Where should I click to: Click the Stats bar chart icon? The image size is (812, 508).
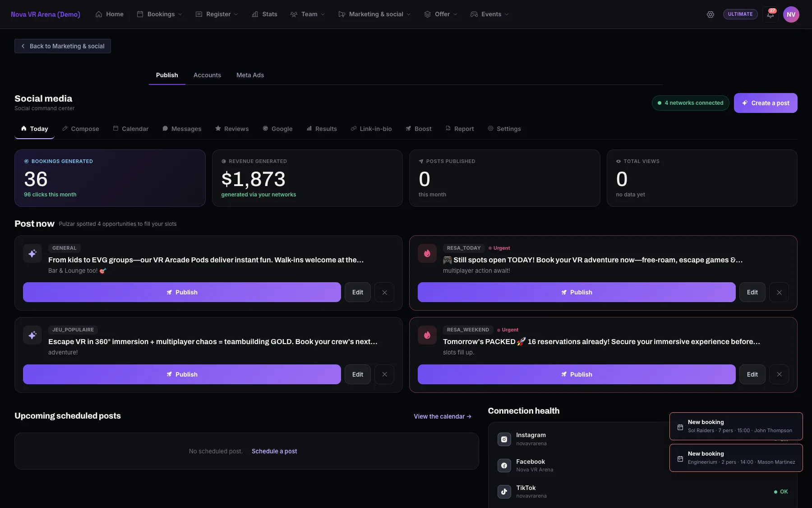tap(255, 14)
